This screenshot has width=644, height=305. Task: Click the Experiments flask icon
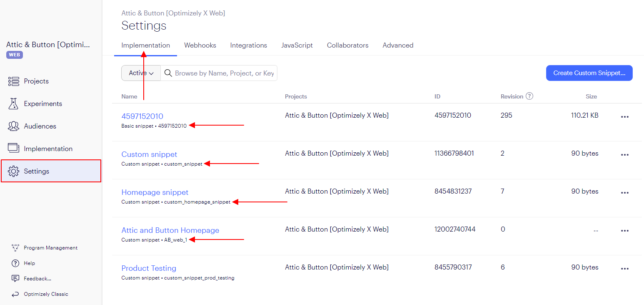[14, 104]
